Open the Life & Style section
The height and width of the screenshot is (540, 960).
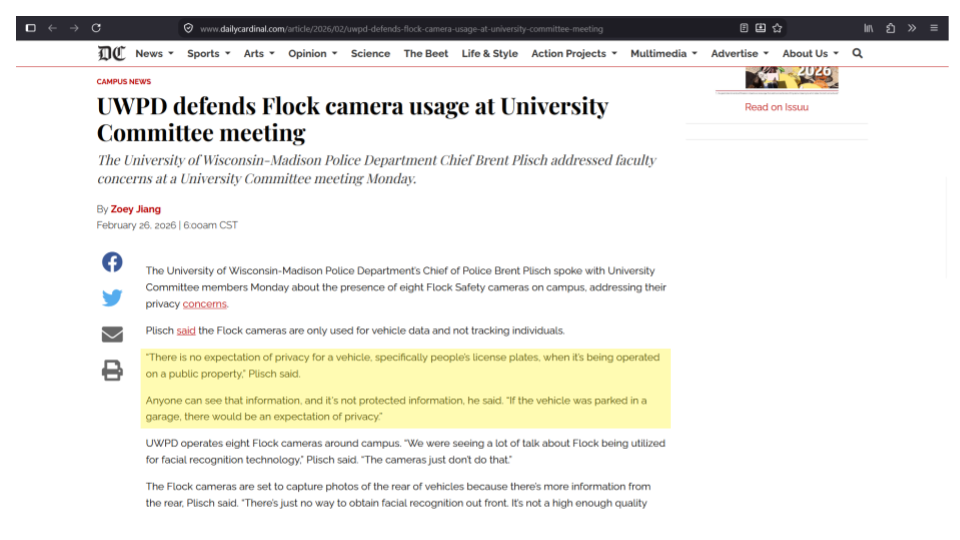coord(490,54)
